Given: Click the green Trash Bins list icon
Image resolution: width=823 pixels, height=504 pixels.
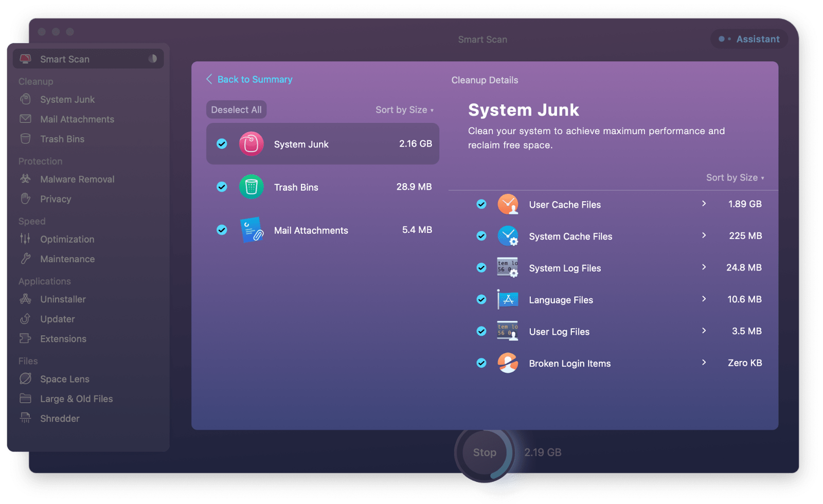Looking at the screenshot, I should [251, 187].
